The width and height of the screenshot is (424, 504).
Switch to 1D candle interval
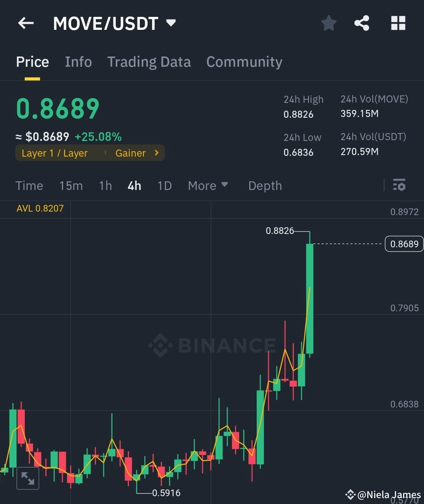tap(164, 186)
